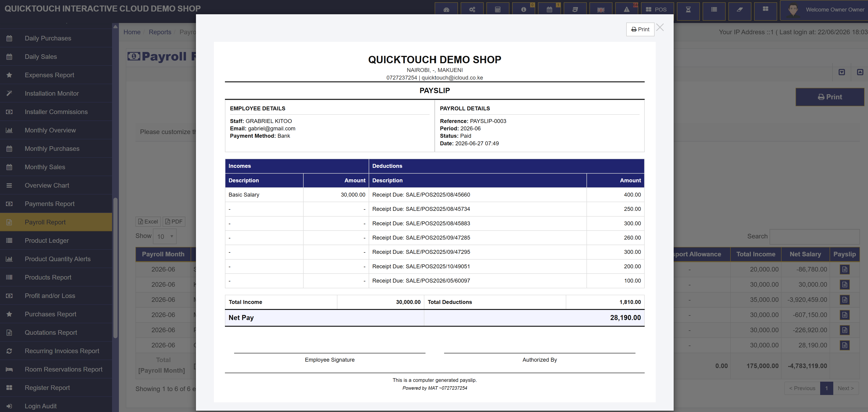Sort by Payroll Month column header

coord(163,254)
